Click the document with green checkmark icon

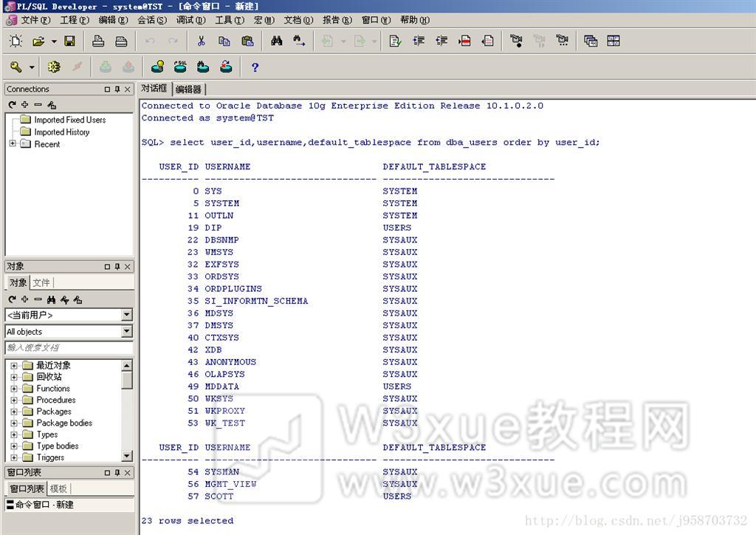(x=396, y=41)
